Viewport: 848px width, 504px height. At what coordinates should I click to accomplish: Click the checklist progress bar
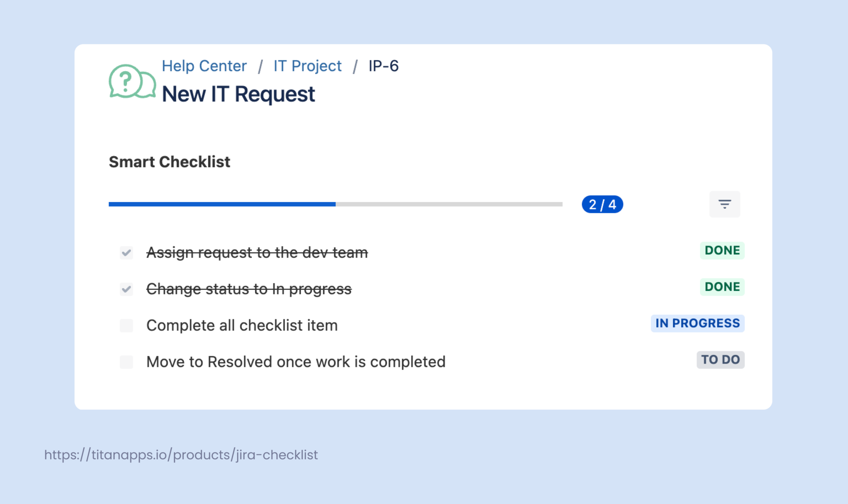335,204
